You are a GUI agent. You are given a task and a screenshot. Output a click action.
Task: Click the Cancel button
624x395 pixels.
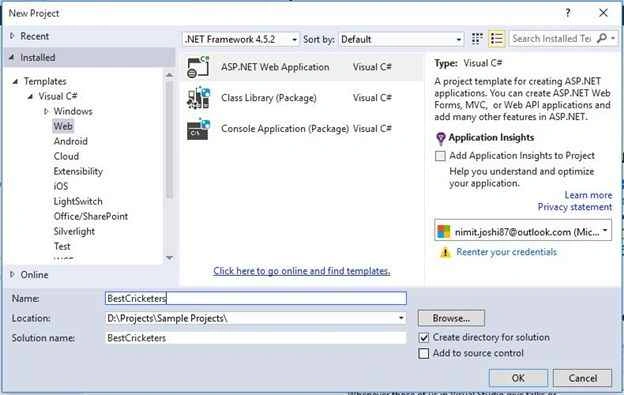[x=582, y=378]
